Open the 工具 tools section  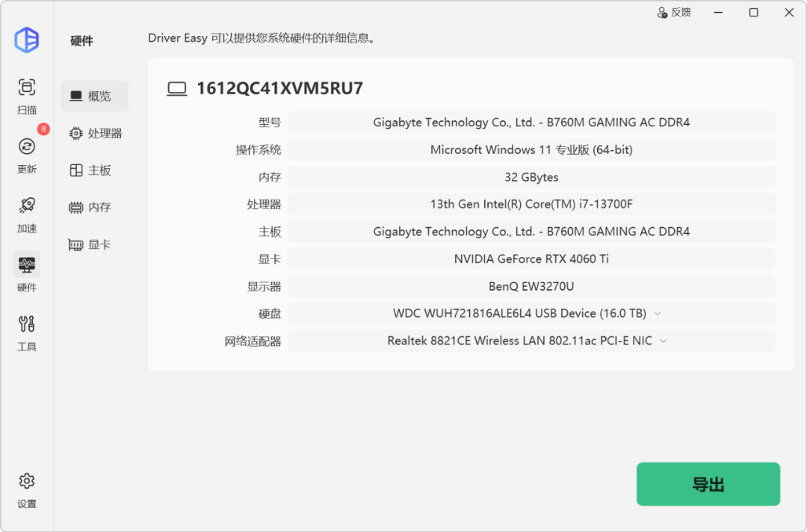coord(27,333)
